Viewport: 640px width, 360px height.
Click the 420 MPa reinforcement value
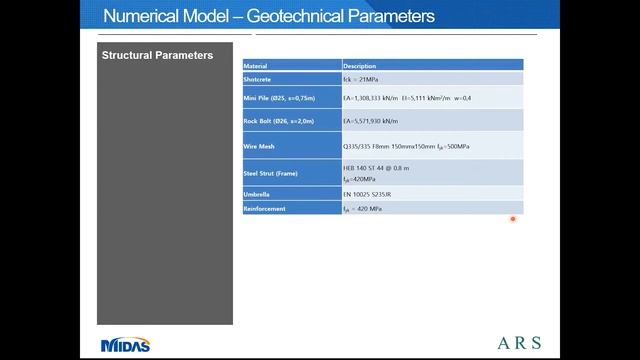pyautogui.click(x=433, y=208)
